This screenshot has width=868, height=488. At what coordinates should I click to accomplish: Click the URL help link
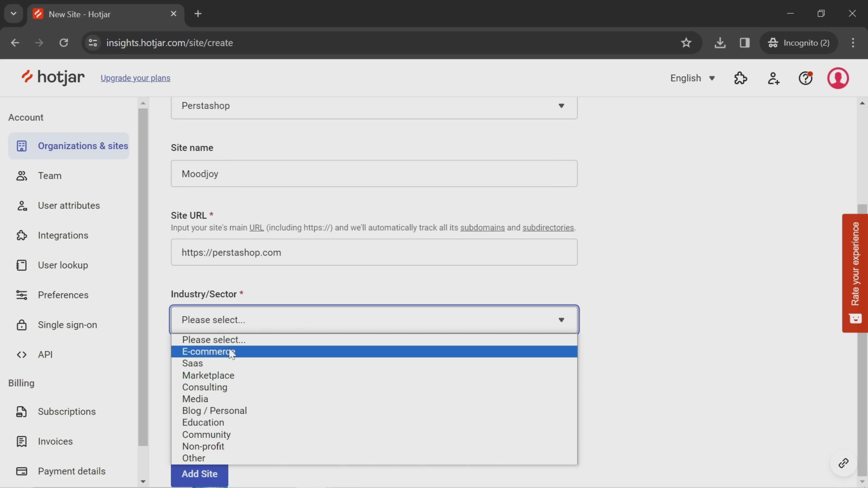point(256,228)
